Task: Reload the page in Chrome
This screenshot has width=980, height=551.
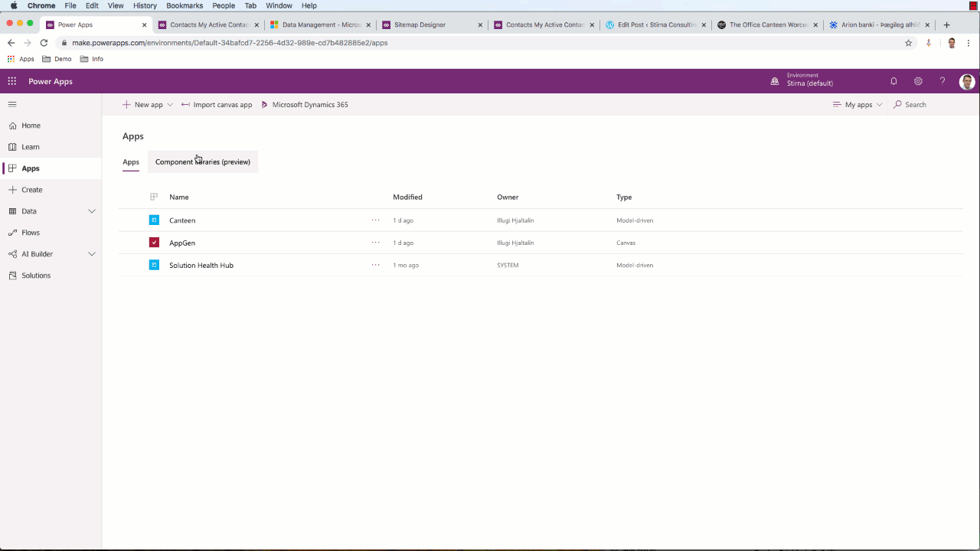Action: click(44, 43)
